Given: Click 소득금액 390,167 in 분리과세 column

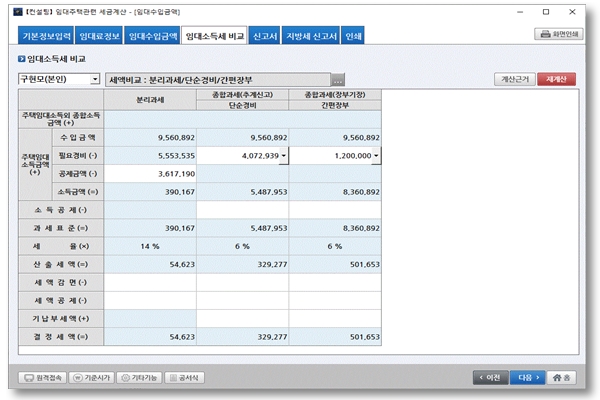Looking at the screenshot, I should (x=150, y=192).
